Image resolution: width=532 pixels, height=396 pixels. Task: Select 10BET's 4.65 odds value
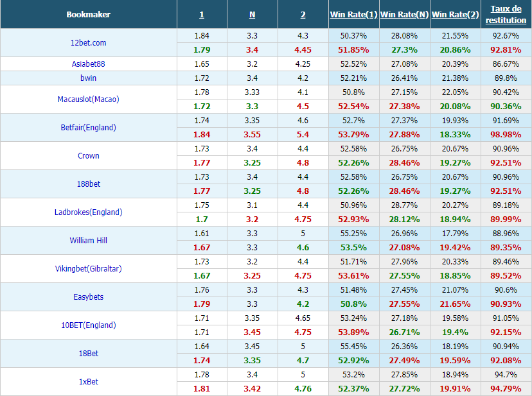click(303, 318)
